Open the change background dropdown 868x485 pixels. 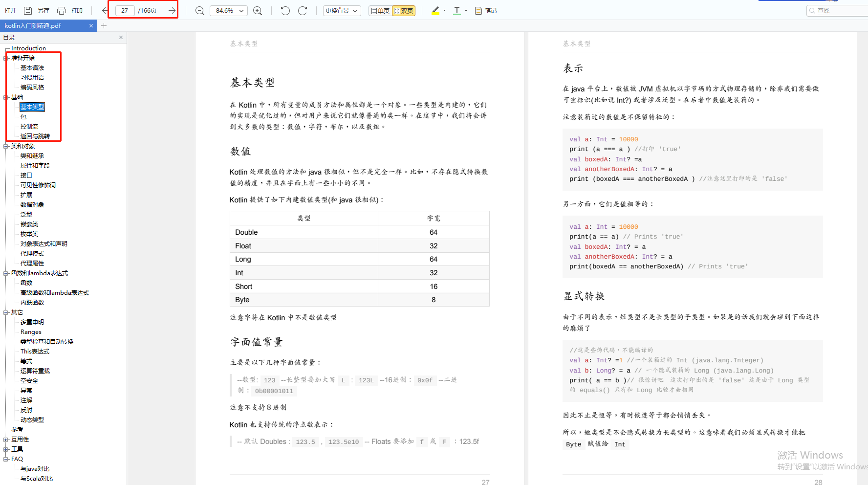(342, 10)
